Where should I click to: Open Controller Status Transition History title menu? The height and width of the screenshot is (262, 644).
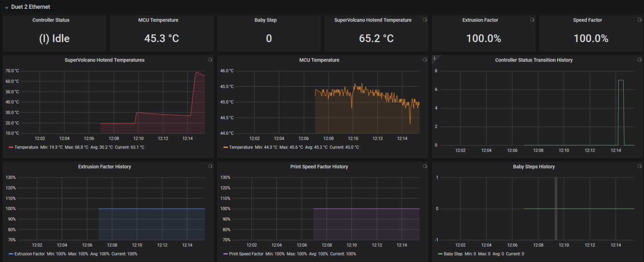[x=534, y=60]
